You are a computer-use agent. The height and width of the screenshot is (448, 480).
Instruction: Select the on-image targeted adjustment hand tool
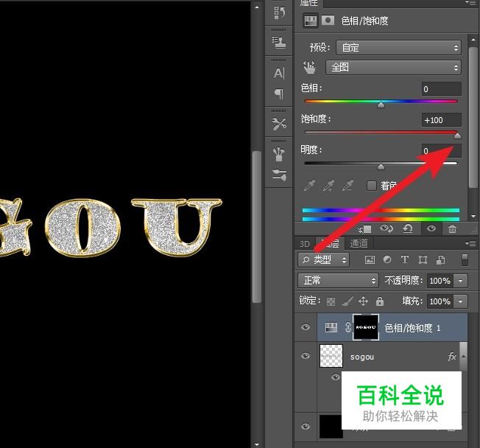point(309,67)
